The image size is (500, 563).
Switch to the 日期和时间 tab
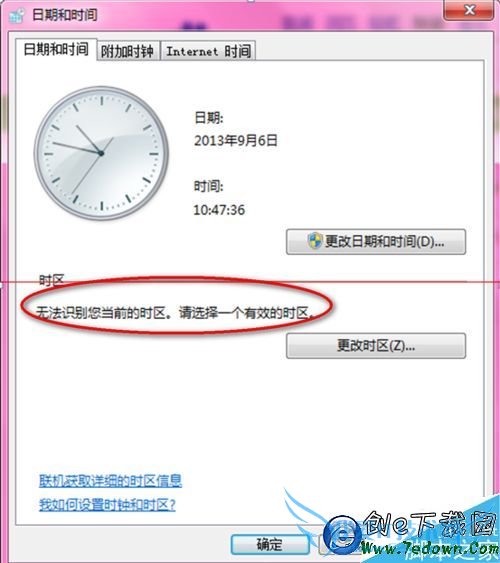click(x=56, y=49)
